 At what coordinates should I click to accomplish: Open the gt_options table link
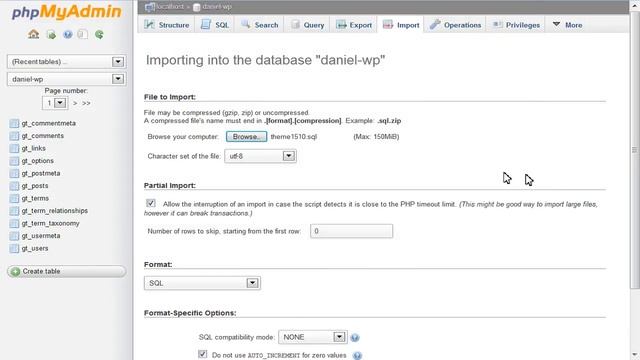[x=38, y=161]
